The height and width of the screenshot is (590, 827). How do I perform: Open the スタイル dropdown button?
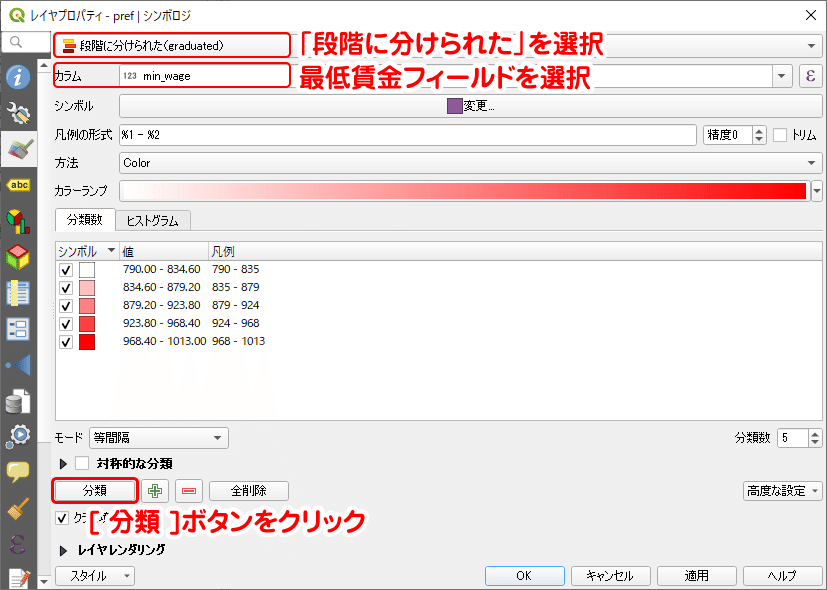pos(95,576)
